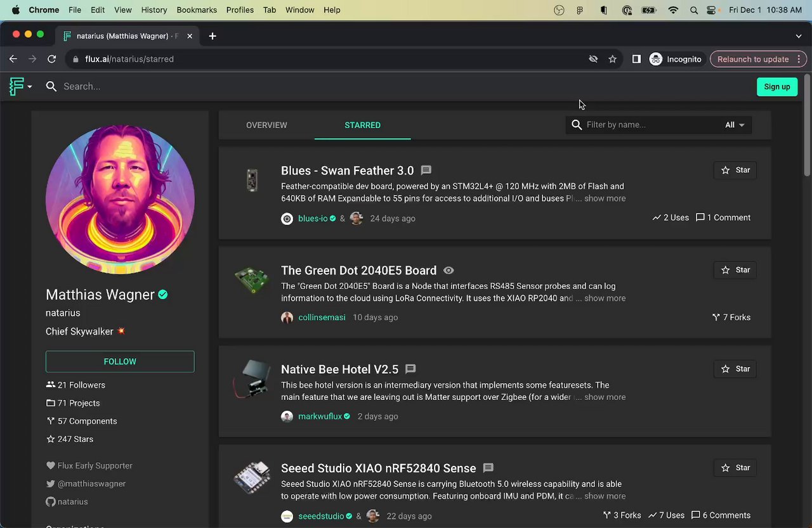Click 7 Uses on XIAO nRF52840 card

click(x=666, y=515)
